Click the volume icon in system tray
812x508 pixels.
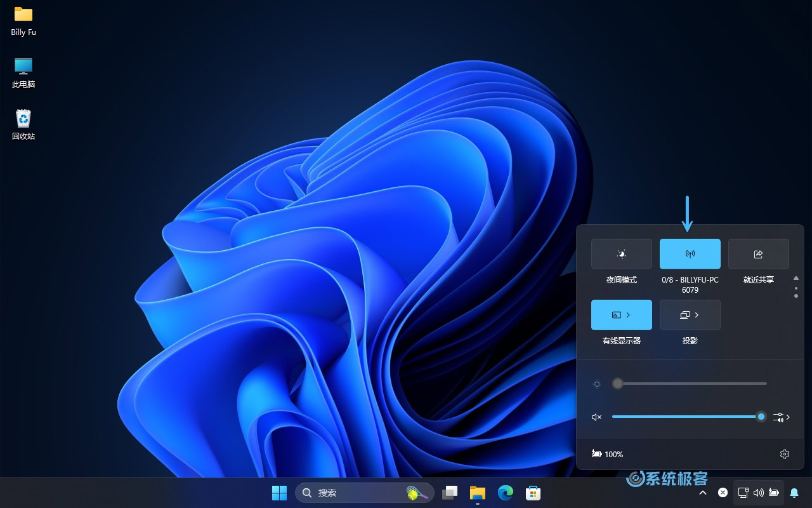pyautogui.click(x=759, y=493)
